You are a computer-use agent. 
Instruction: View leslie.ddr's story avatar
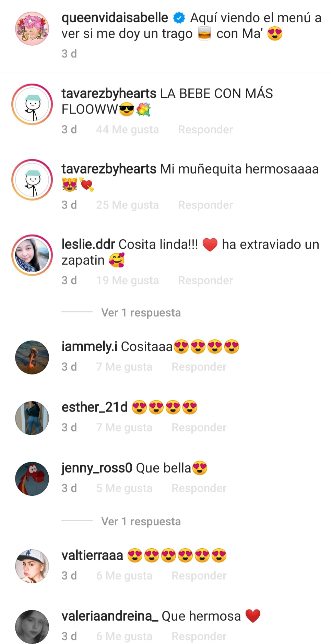coord(32,255)
